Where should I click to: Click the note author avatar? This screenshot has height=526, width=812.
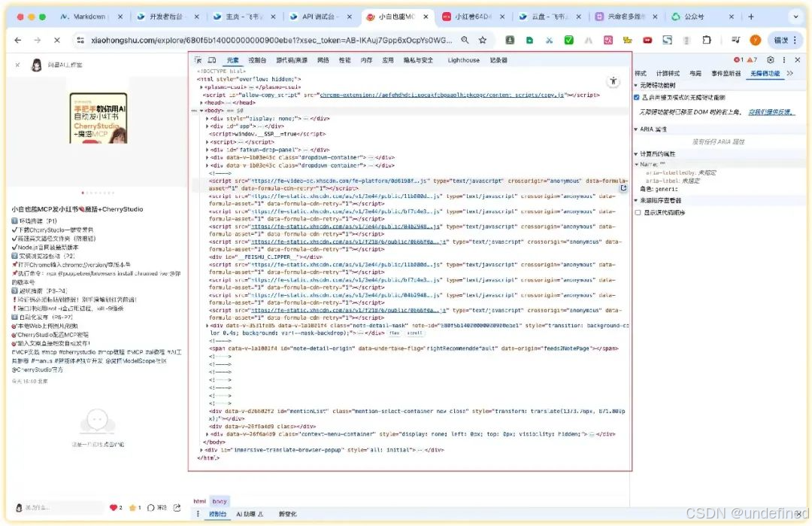pos(36,65)
